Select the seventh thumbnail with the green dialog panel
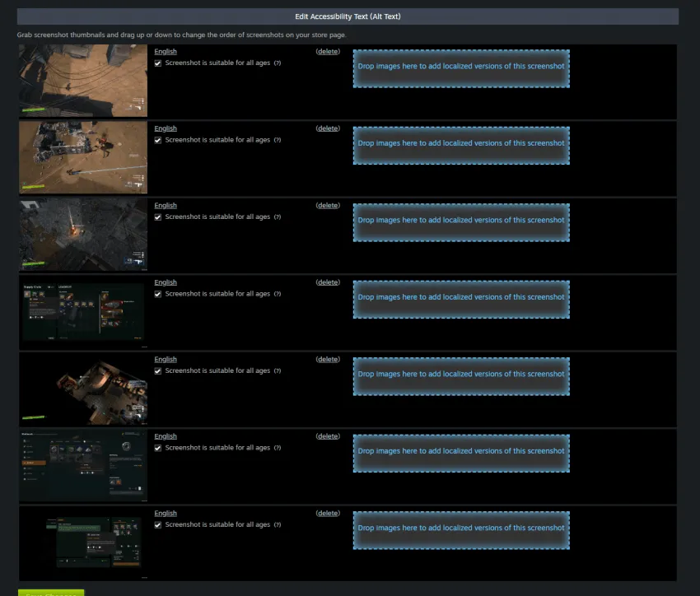Viewport: 700px width, 596px height. tap(83, 542)
